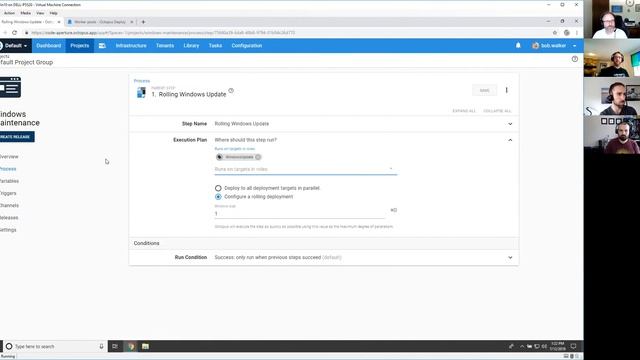Select Configure a rolling deployment option
Image resolution: width=640 pixels, height=360 pixels.
coord(218,197)
